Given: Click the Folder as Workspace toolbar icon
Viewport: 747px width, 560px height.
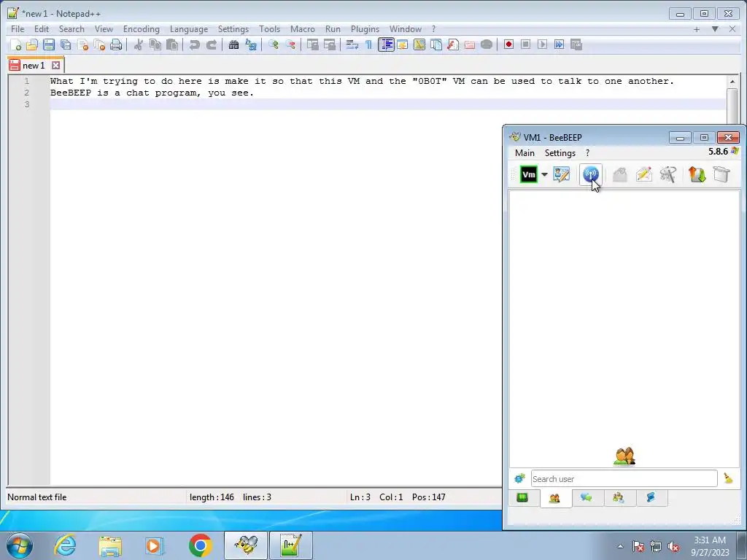Looking at the screenshot, I should (x=470, y=44).
